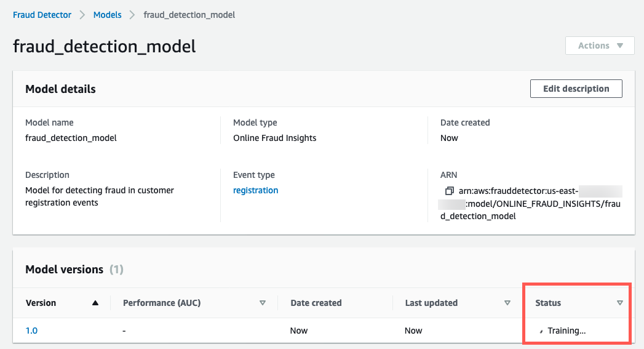Click the Date created column header
The image size is (644, 349).
[x=316, y=303]
